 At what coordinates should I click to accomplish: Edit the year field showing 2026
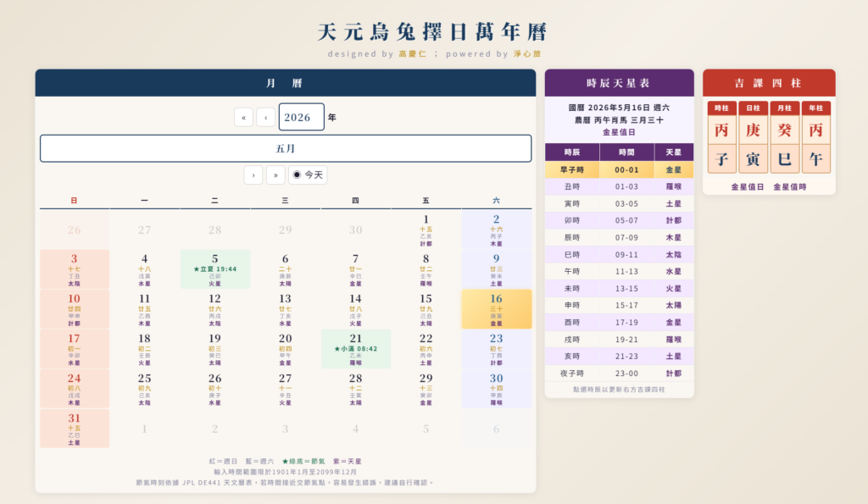point(301,117)
